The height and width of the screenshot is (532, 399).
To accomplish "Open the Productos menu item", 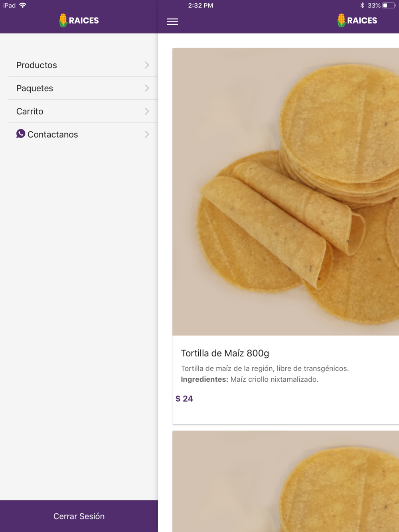I will pos(37,65).
